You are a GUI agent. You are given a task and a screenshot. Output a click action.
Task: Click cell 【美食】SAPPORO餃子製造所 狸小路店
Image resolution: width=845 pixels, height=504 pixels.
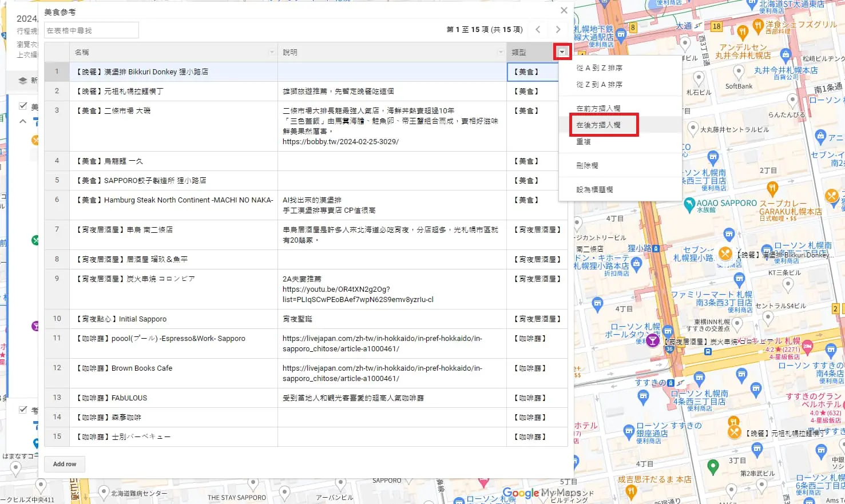pyautogui.click(x=173, y=180)
